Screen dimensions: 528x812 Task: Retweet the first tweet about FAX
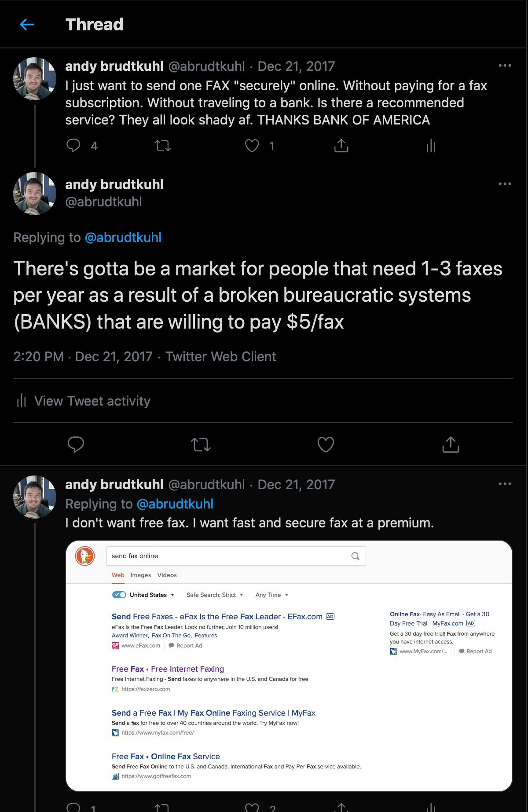[x=163, y=146]
